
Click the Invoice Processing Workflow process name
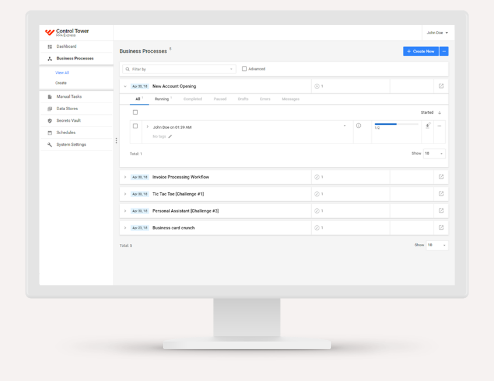coord(181,177)
